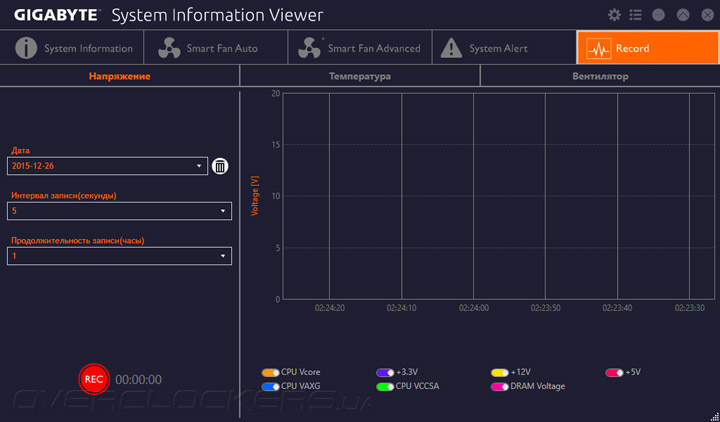
Task: Switch to Smart Fan Auto tab
Action: pyautogui.click(x=216, y=48)
